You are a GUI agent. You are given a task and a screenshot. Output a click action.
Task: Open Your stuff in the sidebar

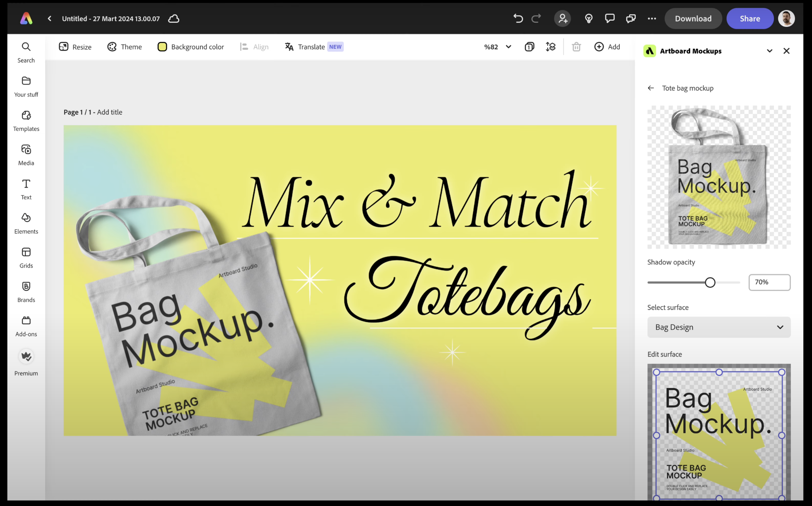point(26,87)
